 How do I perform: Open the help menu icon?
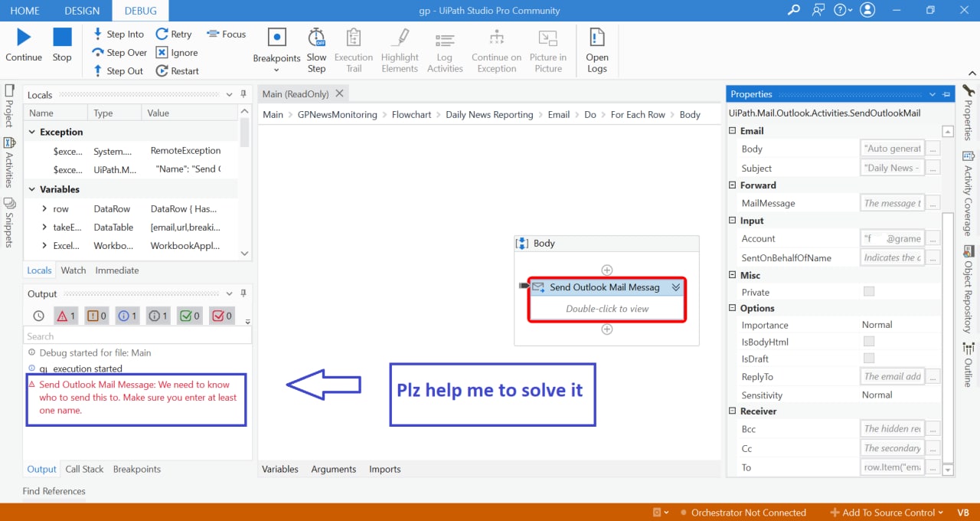tap(843, 10)
